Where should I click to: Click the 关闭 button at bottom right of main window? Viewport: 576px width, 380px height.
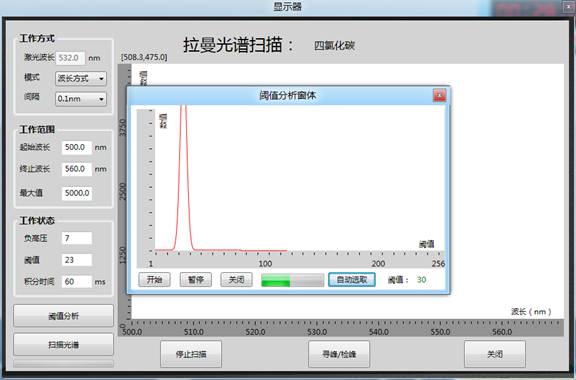point(495,354)
